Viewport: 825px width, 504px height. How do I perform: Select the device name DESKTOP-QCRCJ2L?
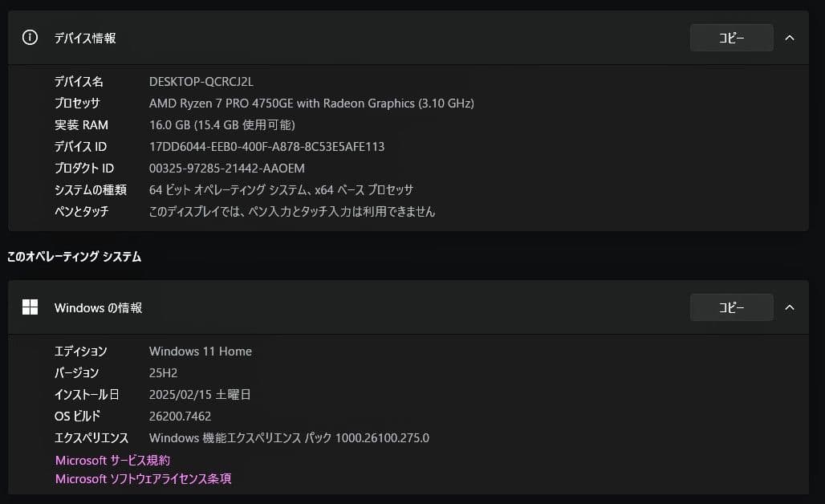point(201,81)
